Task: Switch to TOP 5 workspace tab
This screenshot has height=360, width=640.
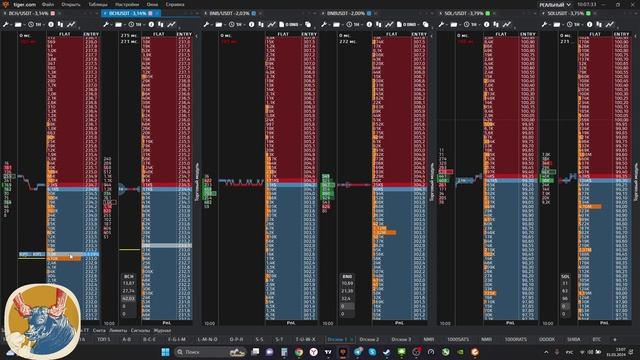Action: 104,339
